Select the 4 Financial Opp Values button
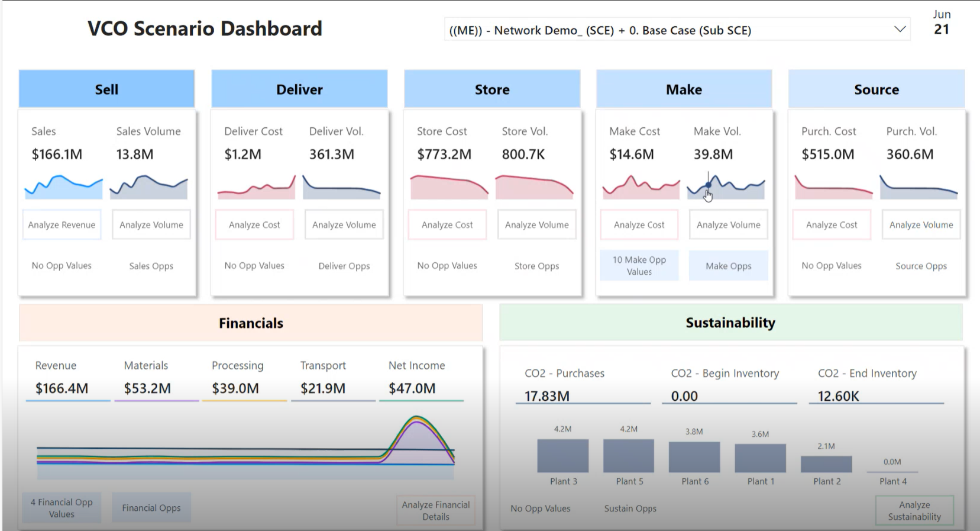Image resolution: width=980 pixels, height=531 pixels. pyautogui.click(x=62, y=508)
